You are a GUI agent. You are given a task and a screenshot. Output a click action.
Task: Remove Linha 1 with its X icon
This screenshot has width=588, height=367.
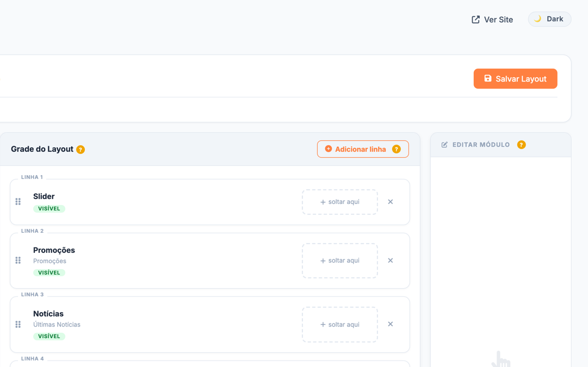391,202
